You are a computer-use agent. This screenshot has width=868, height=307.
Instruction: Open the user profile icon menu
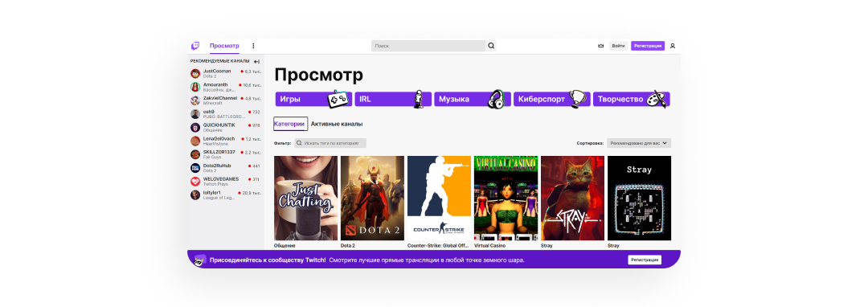(x=673, y=46)
